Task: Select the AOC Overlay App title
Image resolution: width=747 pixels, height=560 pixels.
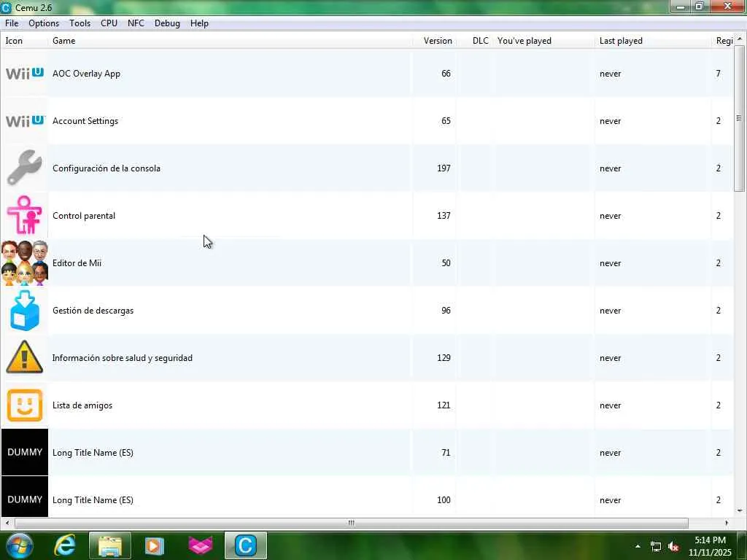Action: [x=86, y=74]
